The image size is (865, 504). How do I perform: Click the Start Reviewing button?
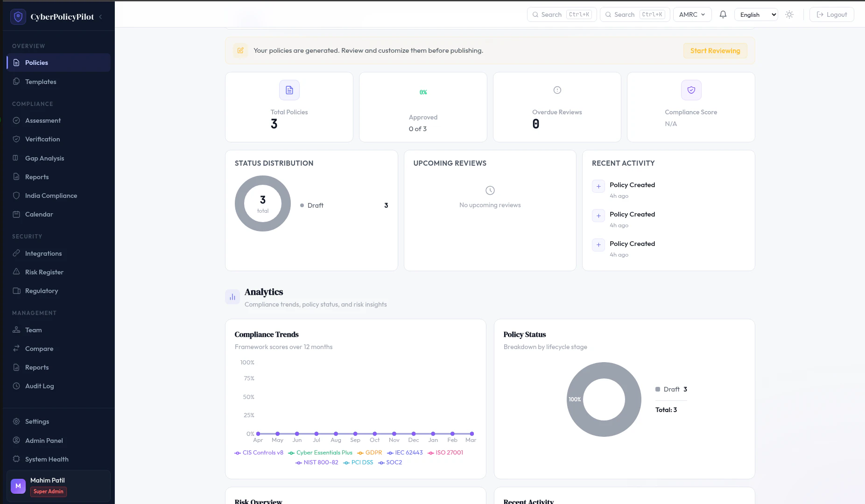click(x=715, y=51)
